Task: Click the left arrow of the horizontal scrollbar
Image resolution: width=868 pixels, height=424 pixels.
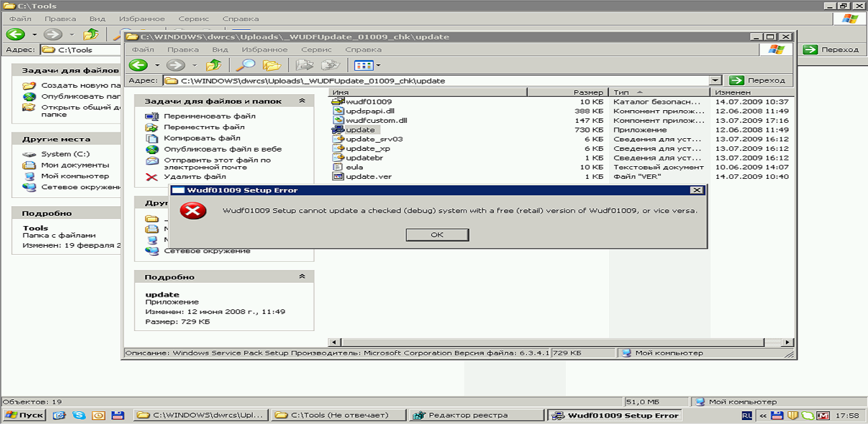Action: tap(333, 343)
